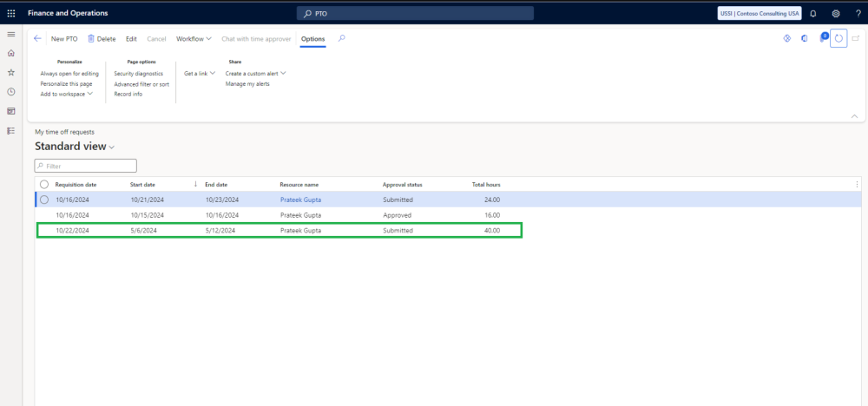Expand the Add to workspace dropdown
This screenshot has height=406, width=868.
tap(67, 94)
